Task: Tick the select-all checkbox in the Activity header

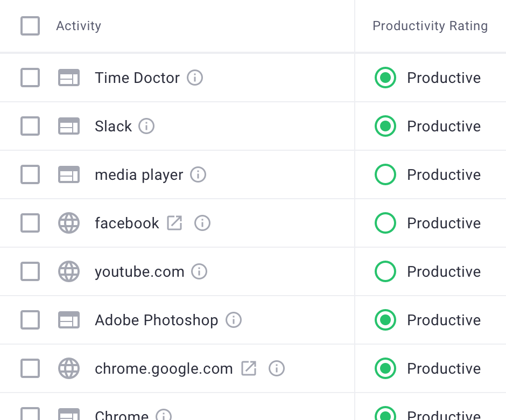Action: pyautogui.click(x=30, y=26)
